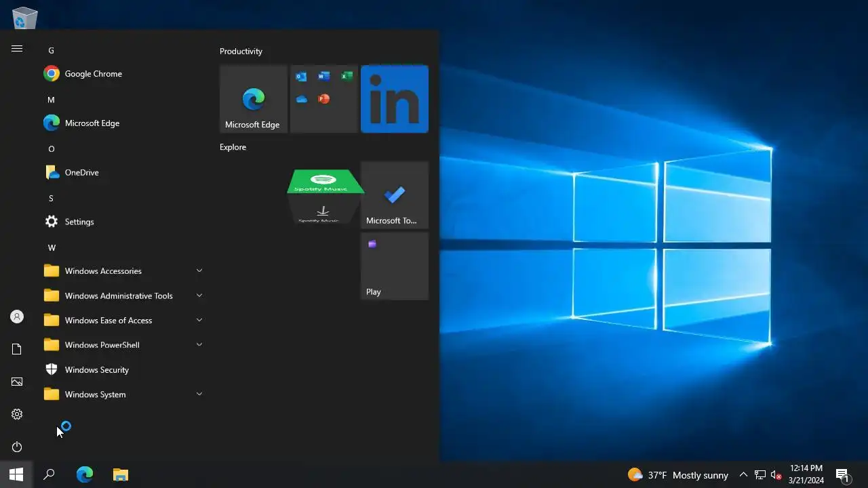Image resolution: width=868 pixels, height=488 pixels.
Task: Expand the Windows PowerShell folder chevron
Action: tap(199, 344)
